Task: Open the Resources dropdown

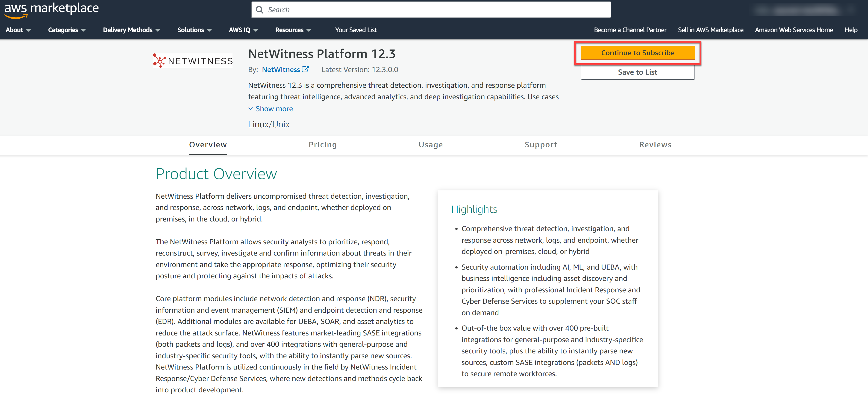Action: (x=292, y=30)
